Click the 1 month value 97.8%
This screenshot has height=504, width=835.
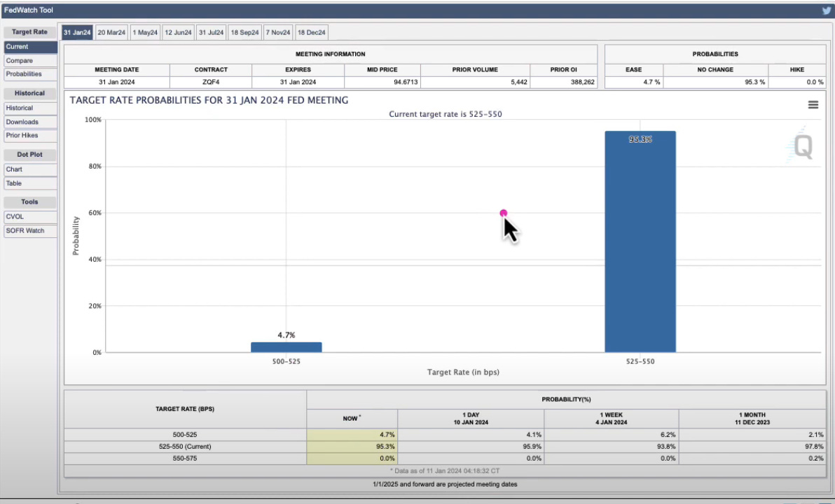coord(814,447)
